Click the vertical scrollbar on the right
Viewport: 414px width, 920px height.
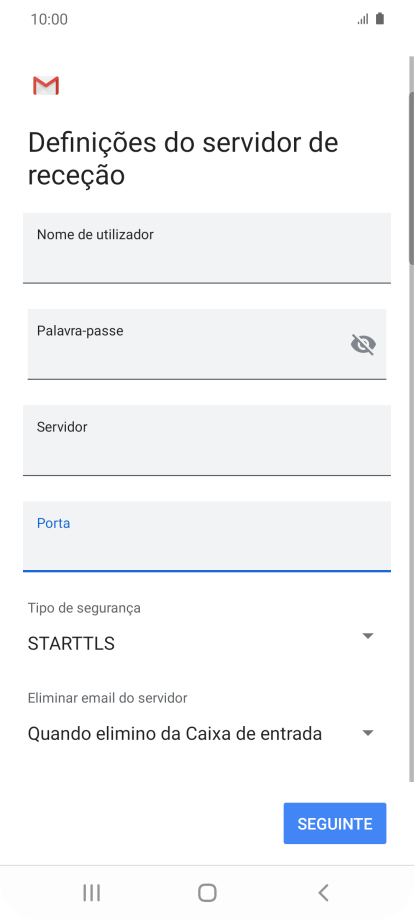411,178
